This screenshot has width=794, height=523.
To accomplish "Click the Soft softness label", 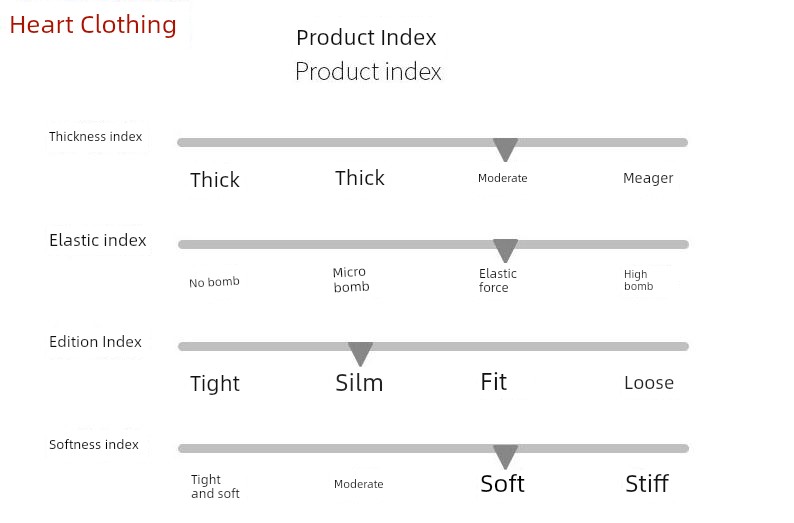I will 502,484.
